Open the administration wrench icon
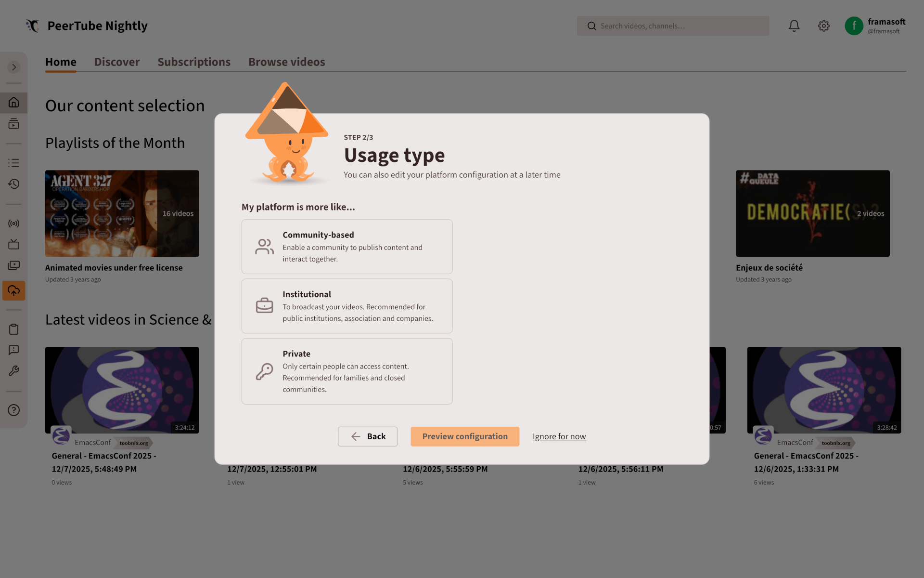Screen dimensions: 924x578 [13, 370]
